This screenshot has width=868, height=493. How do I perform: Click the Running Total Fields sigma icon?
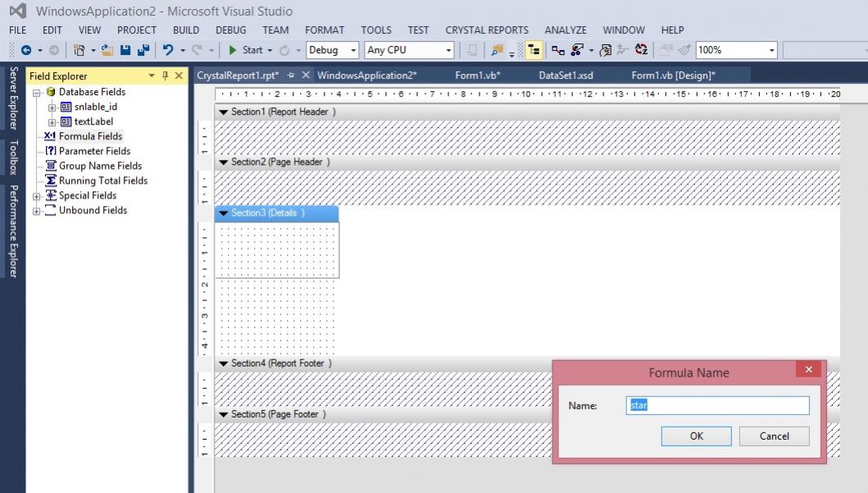click(x=50, y=180)
